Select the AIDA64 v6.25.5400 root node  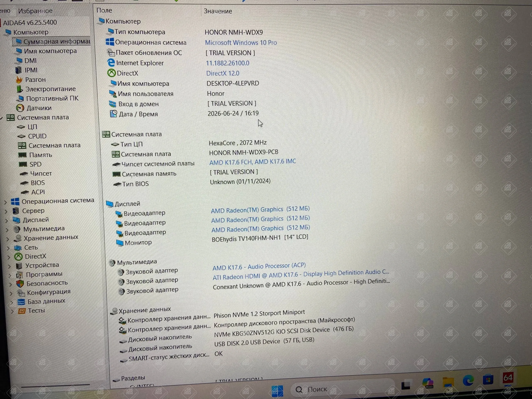pos(30,22)
